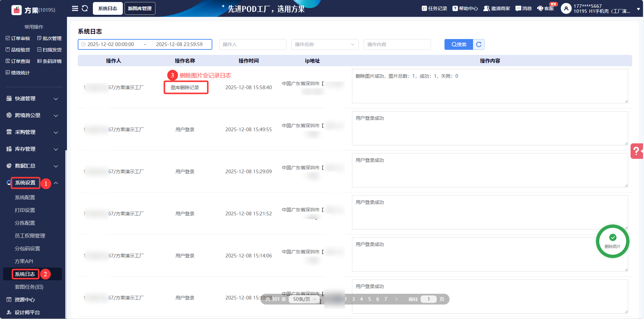Click the 方果 logo icon

16,10
